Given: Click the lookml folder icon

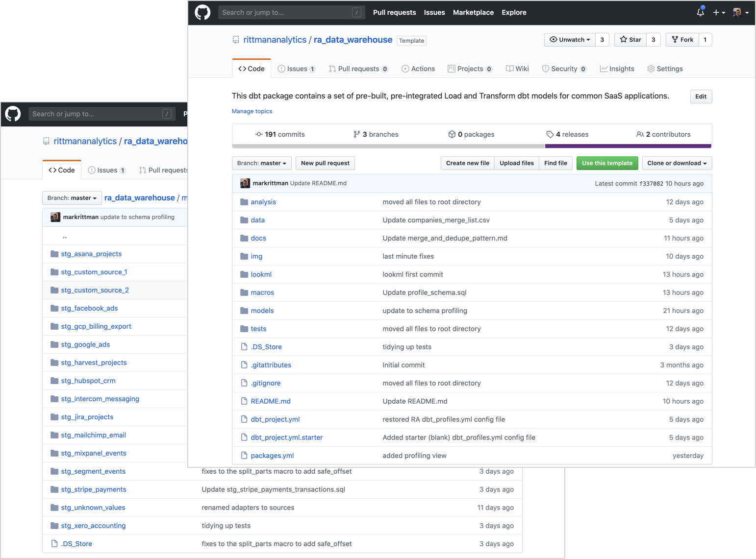Looking at the screenshot, I should (244, 274).
